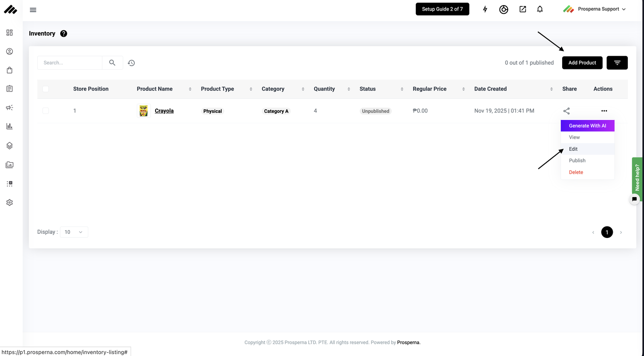644x356 pixels.
Task: Click the notification bell icon
Action: pos(540,9)
